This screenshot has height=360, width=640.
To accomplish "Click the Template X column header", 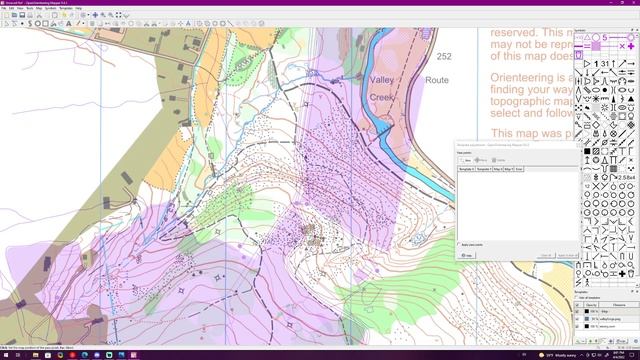I will click(467, 169).
